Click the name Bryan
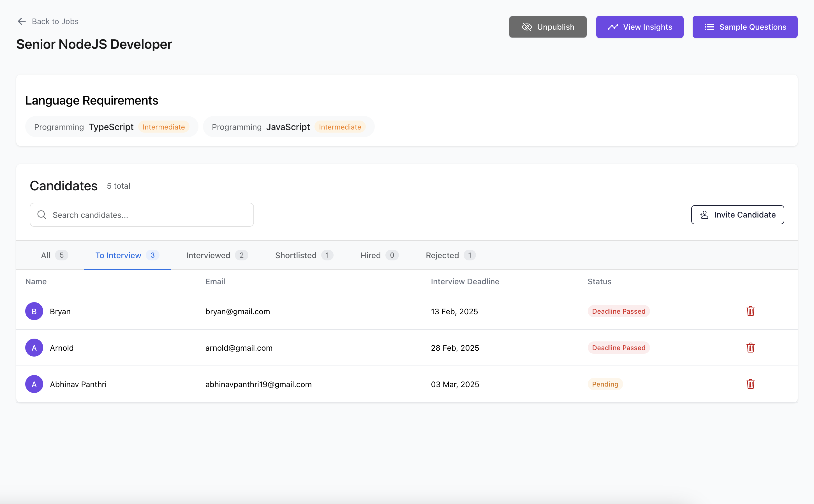 (60, 312)
